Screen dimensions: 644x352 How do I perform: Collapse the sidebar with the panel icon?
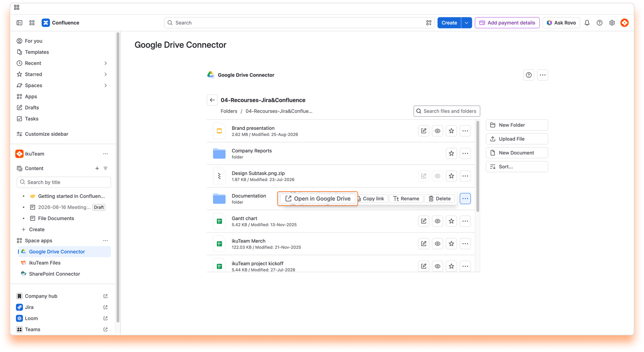pyautogui.click(x=19, y=23)
